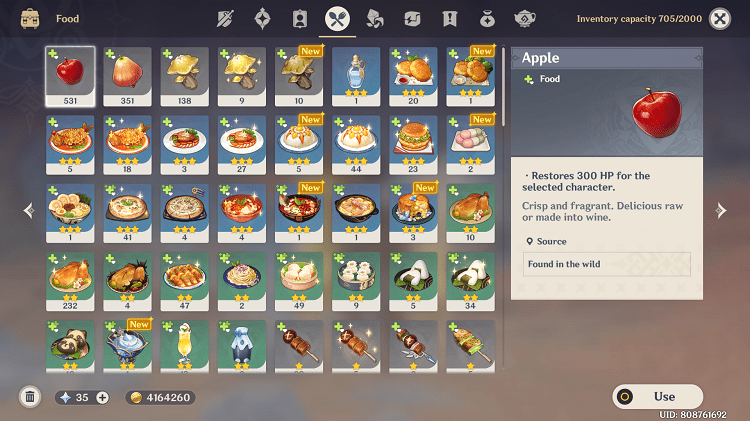750x421 pixels.
Task: Open the Weapons inventory tab
Action: [225, 19]
